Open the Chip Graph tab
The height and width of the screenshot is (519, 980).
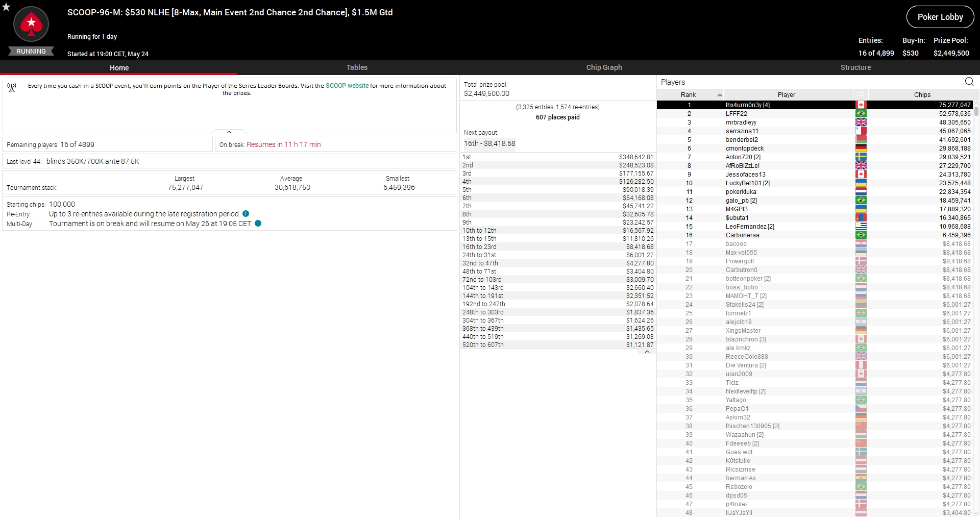coord(604,67)
